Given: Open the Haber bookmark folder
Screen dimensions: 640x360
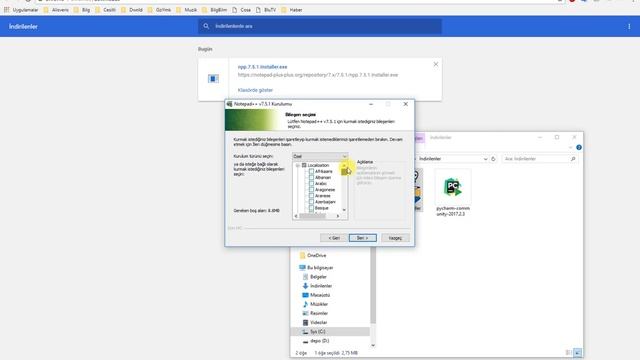Looking at the screenshot, I should point(292,10).
